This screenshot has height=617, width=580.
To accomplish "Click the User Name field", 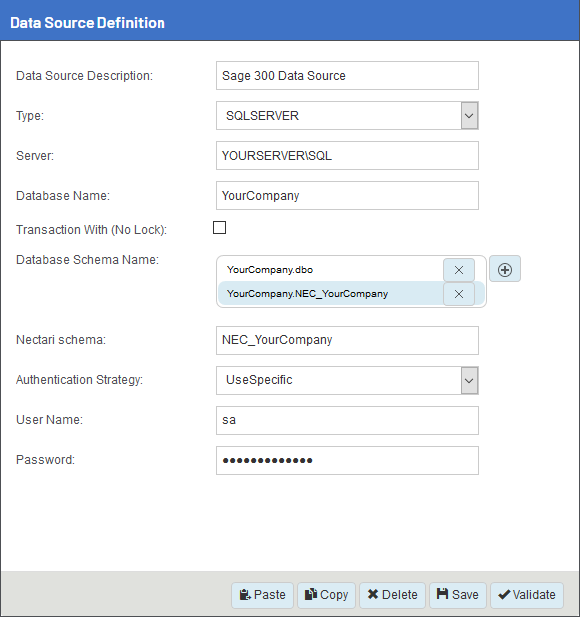I will coord(347,421).
